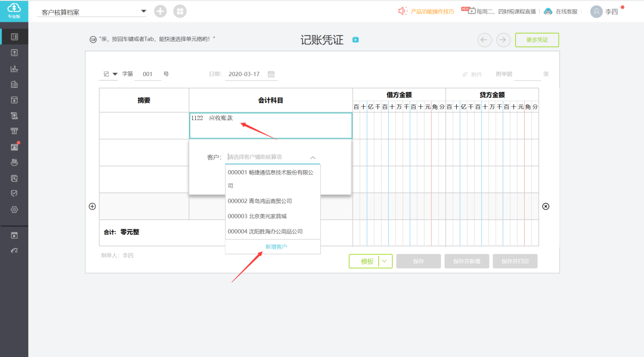Click the next voucher right arrow

[503, 40]
